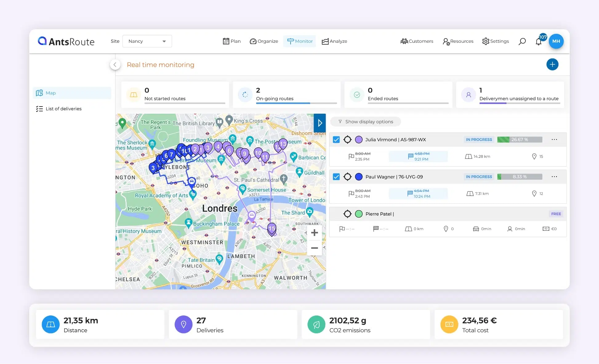
Task: Click the blue plus add button
Action: pyautogui.click(x=552, y=64)
